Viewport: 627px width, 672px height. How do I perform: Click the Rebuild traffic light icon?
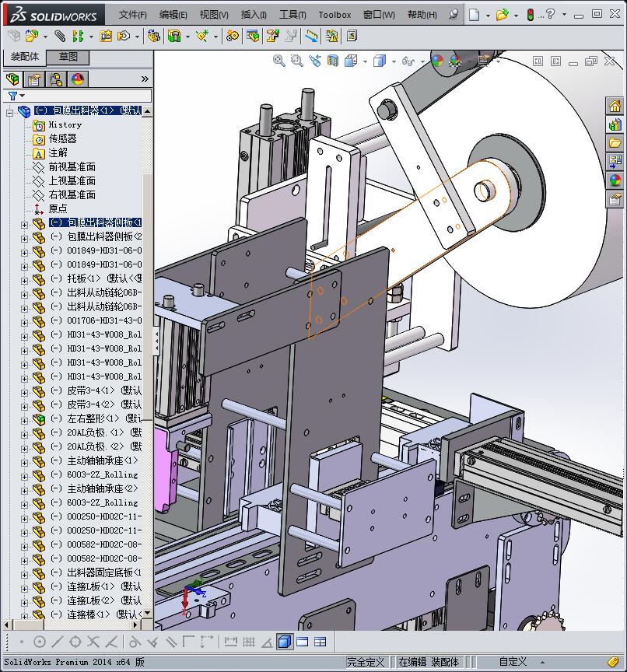(530, 15)
